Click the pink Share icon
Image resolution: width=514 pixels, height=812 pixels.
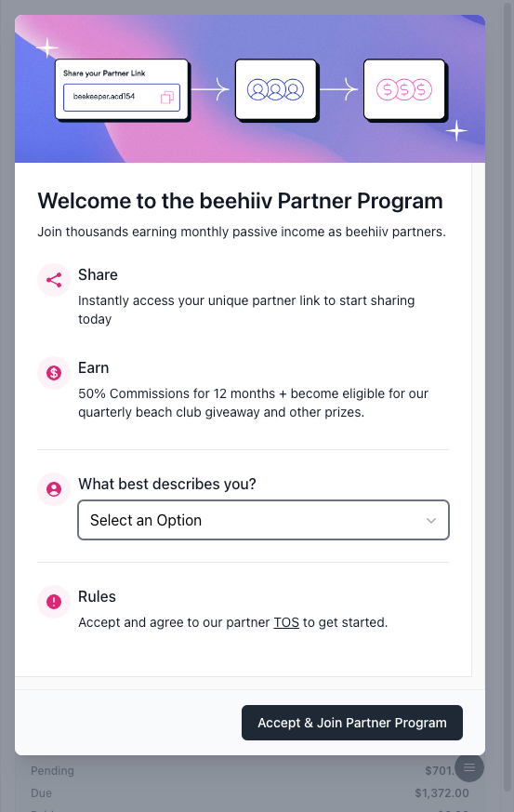54,280
